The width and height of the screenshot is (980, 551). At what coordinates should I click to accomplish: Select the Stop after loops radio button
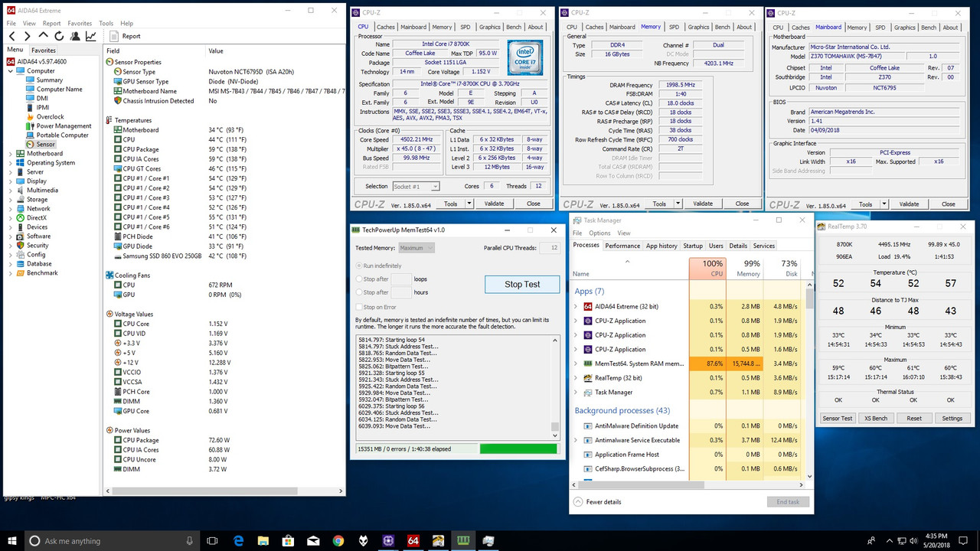point(360,279)
